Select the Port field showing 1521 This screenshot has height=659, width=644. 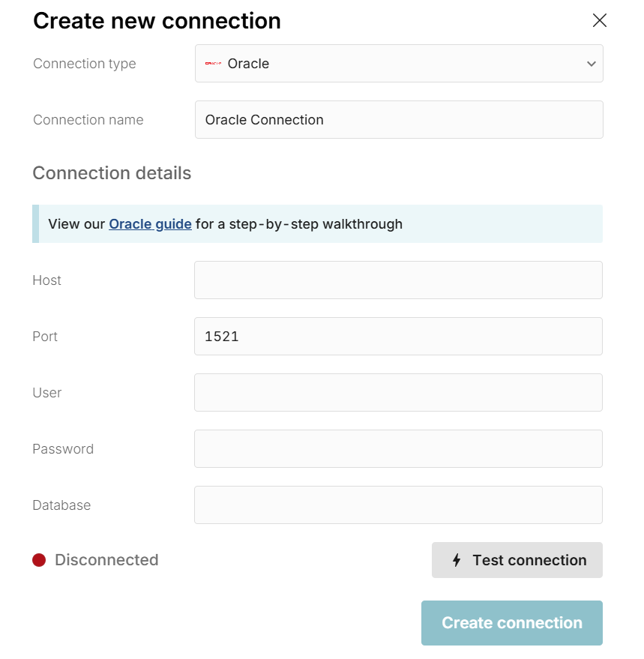(398, 336)
